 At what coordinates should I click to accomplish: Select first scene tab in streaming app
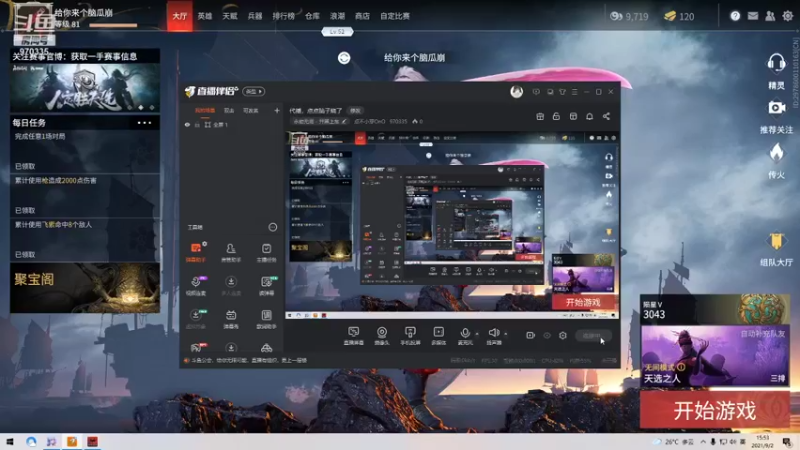pyautogui.click(x=205, y=110)
